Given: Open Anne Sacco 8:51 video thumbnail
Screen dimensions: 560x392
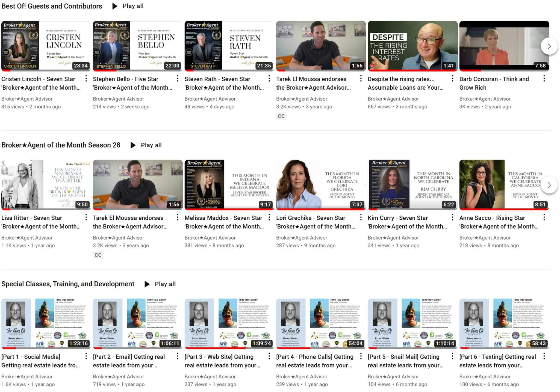Looking at the screenshot, I should pos(504,185).
